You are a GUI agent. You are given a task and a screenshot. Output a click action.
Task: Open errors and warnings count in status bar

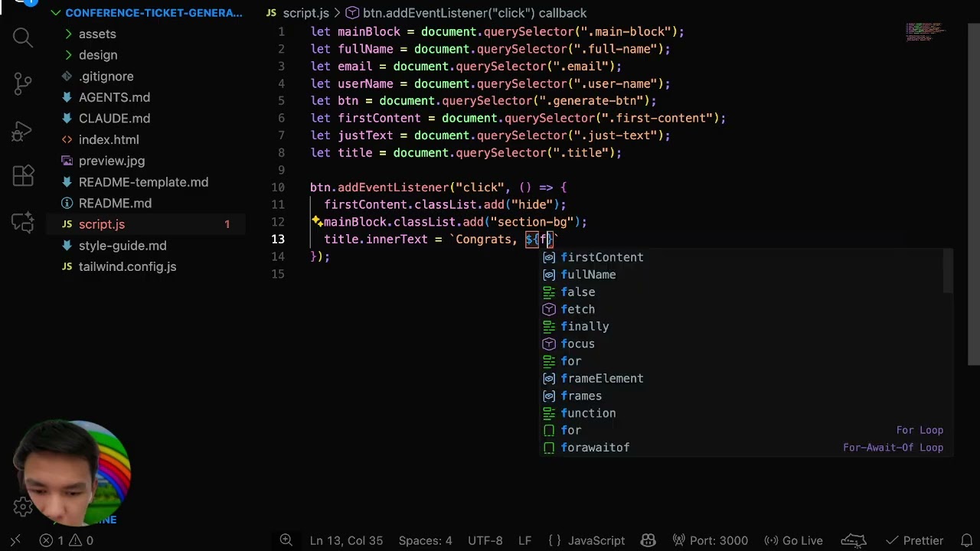pos(66,540)
